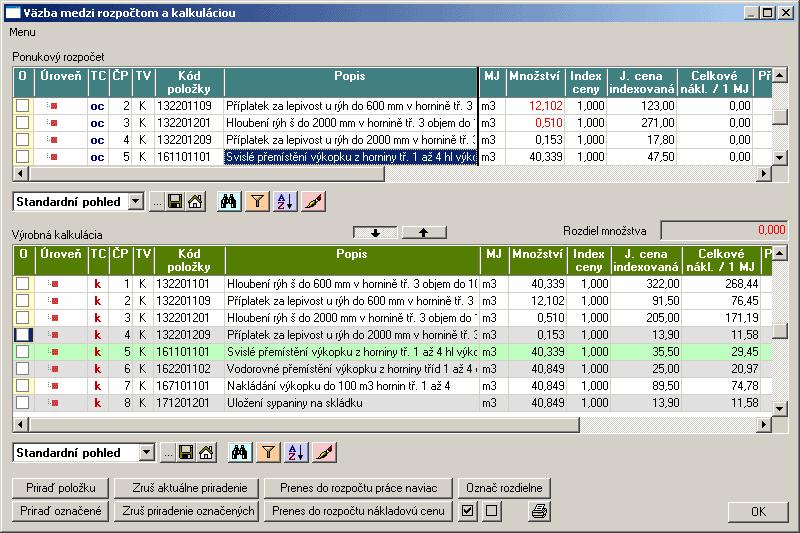Tick checkbox for calculation row 161101101

click(22, 351)
